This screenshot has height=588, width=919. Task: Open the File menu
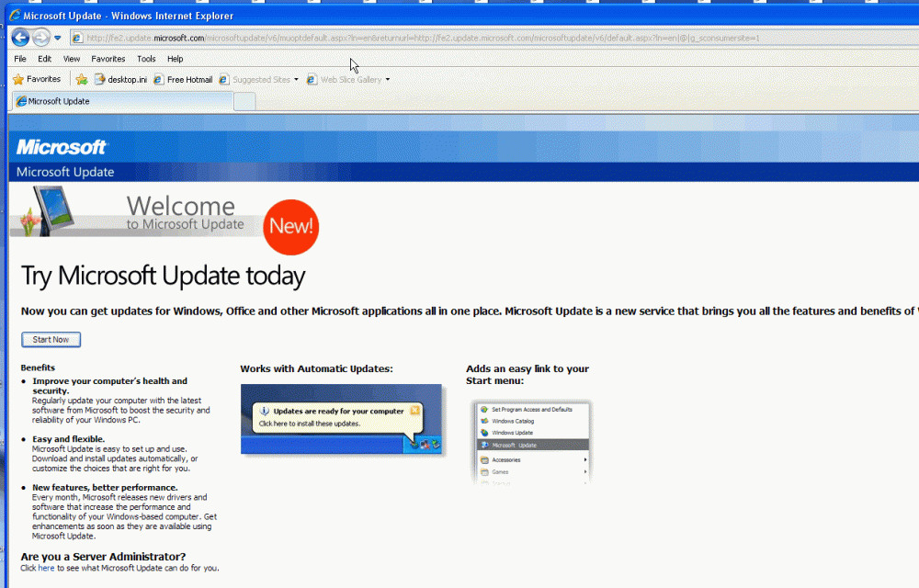20,59
